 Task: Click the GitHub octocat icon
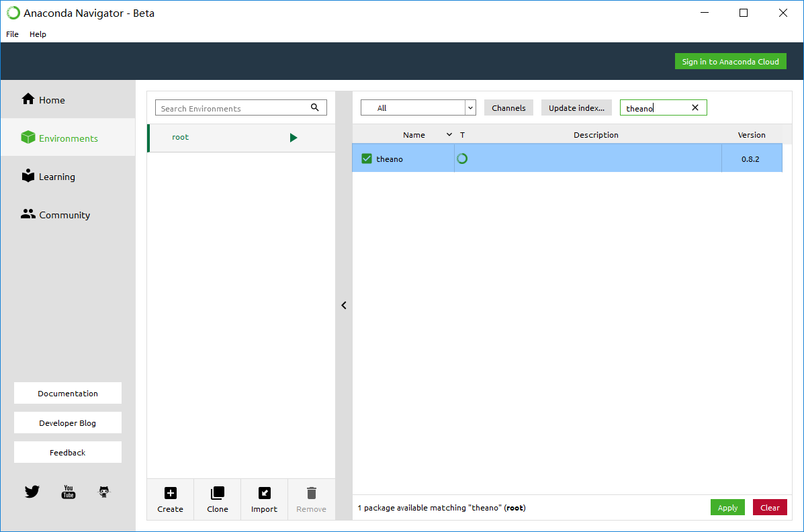click(x=104, y=492)
